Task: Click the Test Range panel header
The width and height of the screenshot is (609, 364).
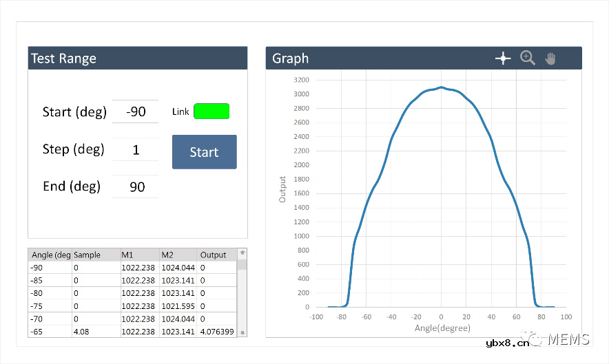Action: (137, 58)
